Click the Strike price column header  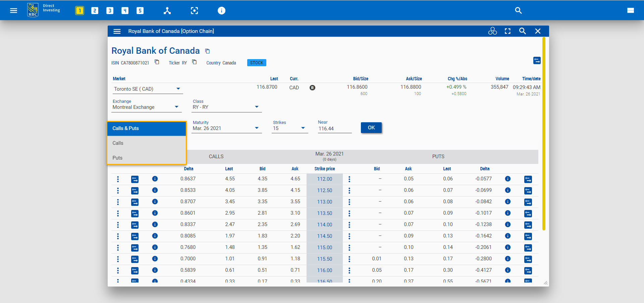tap(325, 169)
